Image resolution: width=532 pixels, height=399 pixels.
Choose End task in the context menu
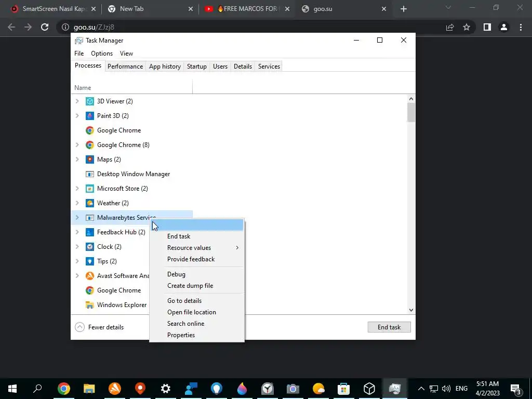(197, 236)
